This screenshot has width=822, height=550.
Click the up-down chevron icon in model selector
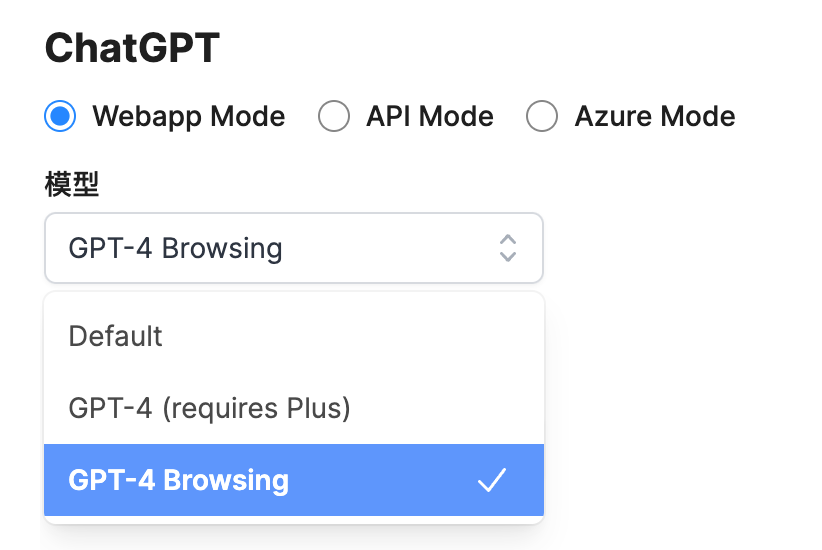click(x=508, y=248)
